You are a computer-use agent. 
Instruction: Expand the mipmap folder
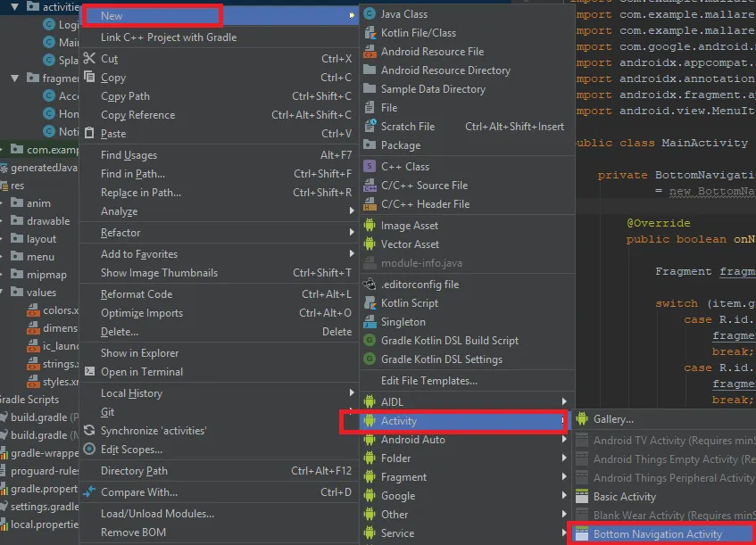click(x=45, y=274)
